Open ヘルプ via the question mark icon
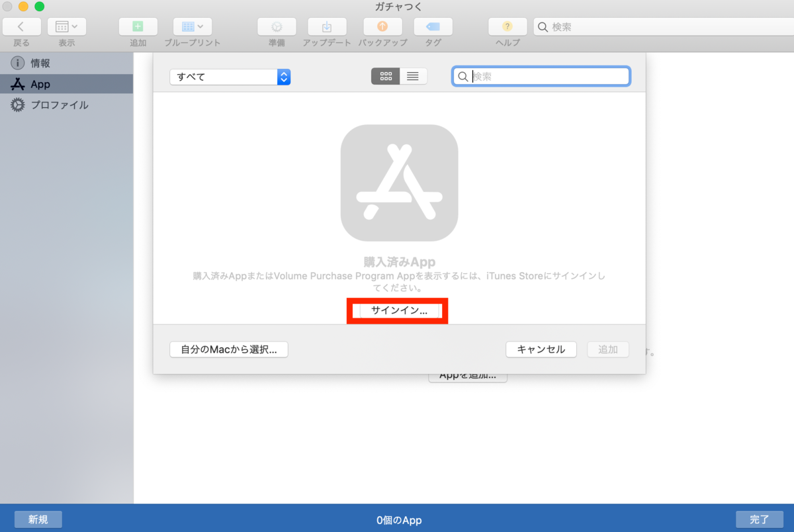This screenshot has height=532, width=794. coord(507,26)
